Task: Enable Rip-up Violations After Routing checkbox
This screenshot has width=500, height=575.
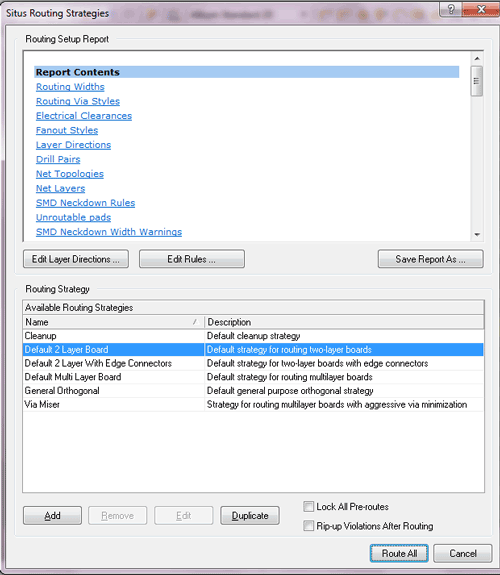Action: point(309,526)
